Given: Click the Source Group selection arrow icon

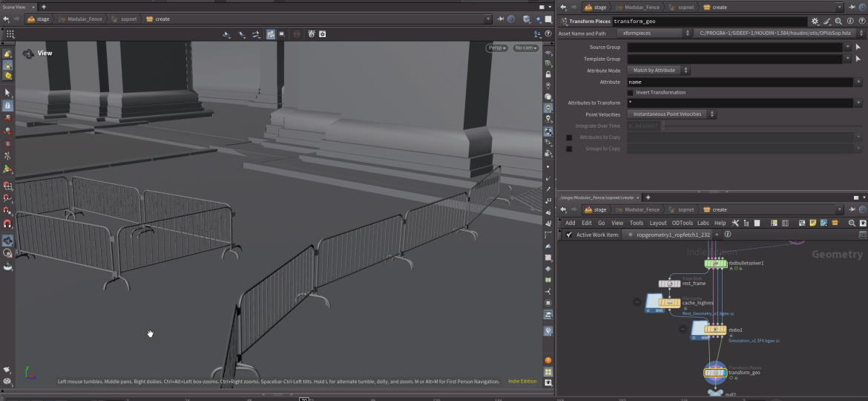Looking at the screenshot, I should 858,47.
